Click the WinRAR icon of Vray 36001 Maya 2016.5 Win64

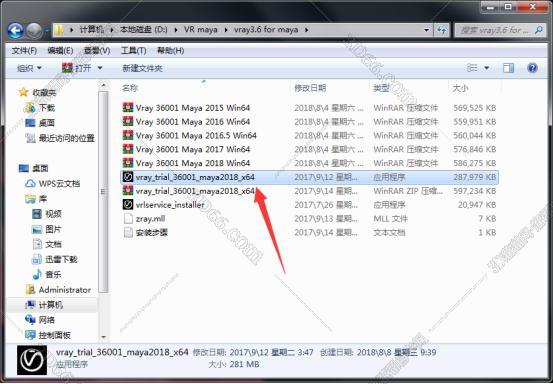[128, 135]
